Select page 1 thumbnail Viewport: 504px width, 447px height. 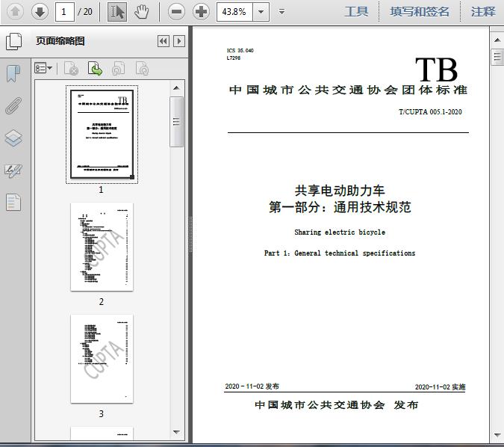point(102,135)
